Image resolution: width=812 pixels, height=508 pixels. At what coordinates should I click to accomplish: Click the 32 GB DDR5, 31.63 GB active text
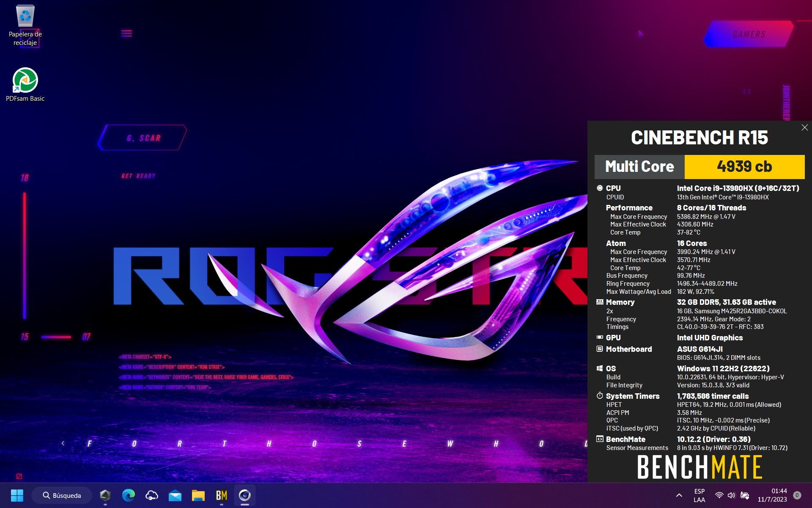point(726,302)
